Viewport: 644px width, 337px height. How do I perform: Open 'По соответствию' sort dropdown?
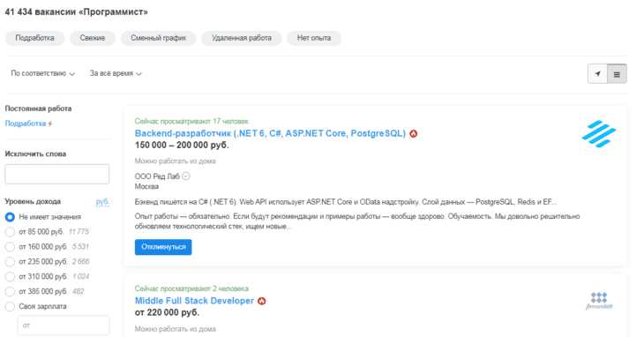42,73
